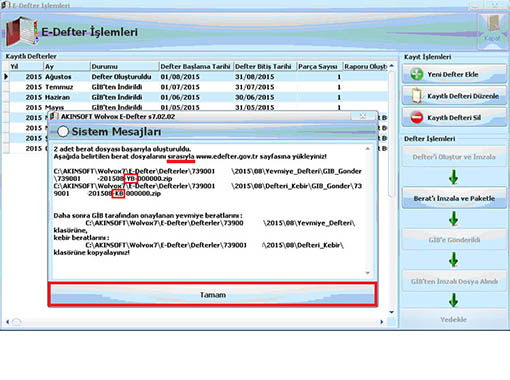Select the 2015 Haziran ledger row
The height and width of the screenshot is (380, 510).
(197, 97)
